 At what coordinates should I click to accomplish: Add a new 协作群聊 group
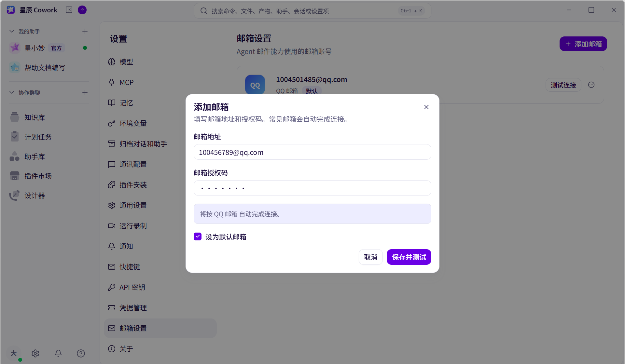click(x=85, y=92)
